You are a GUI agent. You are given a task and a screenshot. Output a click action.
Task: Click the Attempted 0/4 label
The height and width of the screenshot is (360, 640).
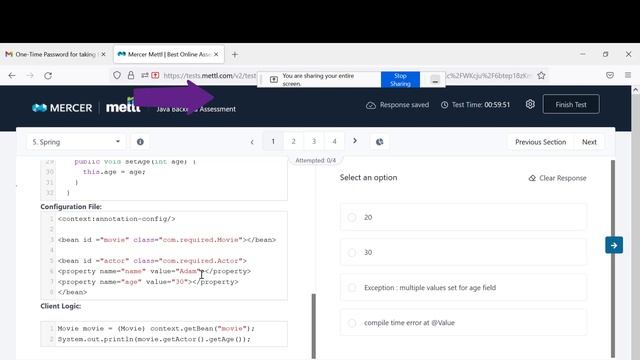pyautogui.click(x=316, y=160)
